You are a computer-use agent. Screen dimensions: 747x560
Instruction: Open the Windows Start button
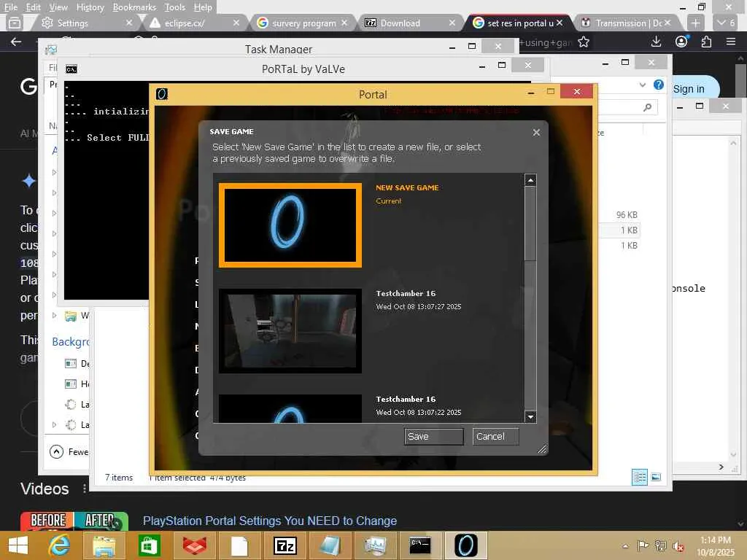click(18, 545)
